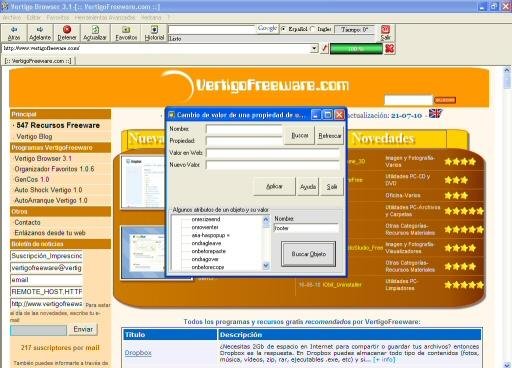The width and height of the screenshot is (512, 368).
Task: Focus the Propiedad input field
Action: click(244, 141)
